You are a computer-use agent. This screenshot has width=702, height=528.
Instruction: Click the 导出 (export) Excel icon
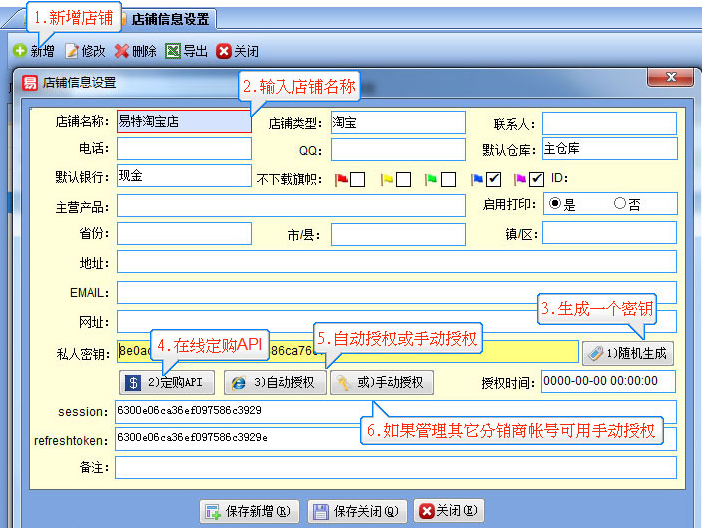pyautogui.click(x=172, y=51)
